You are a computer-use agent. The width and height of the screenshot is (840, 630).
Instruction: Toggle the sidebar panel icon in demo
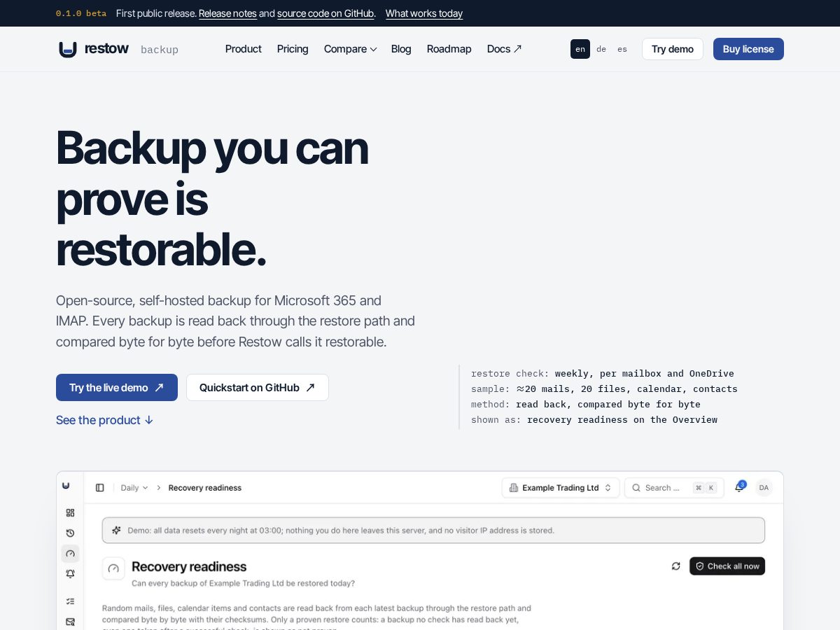[x=100, y=488]
